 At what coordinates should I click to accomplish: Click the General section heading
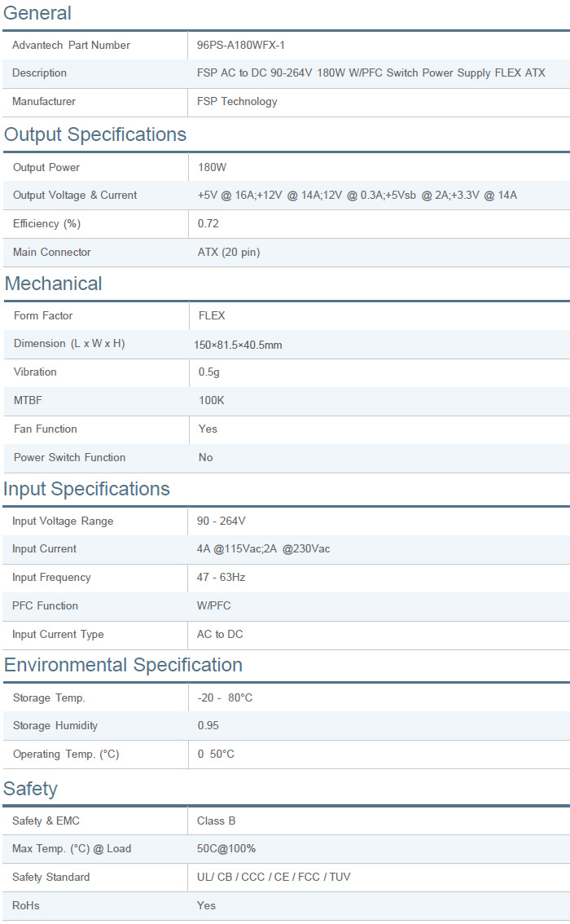pos(37,13)
